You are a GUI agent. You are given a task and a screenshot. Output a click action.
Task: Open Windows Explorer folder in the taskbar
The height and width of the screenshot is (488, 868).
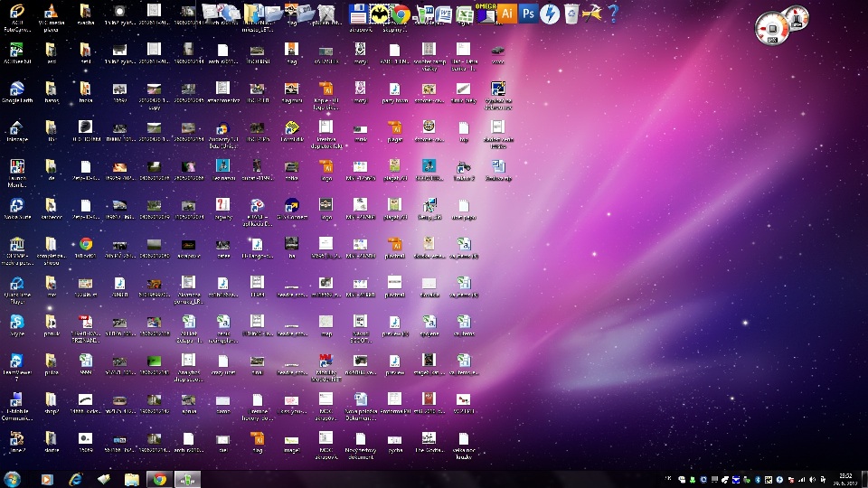tap(131, 479)
